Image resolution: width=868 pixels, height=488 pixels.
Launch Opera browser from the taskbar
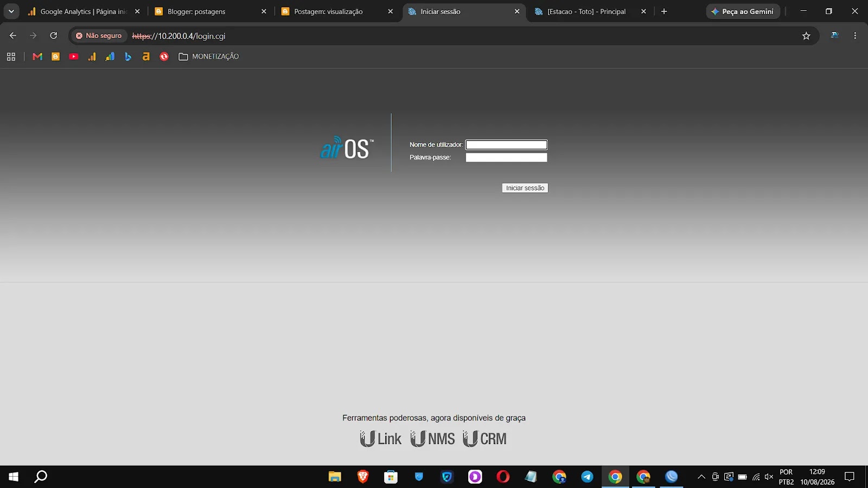(x=503, y=477)
